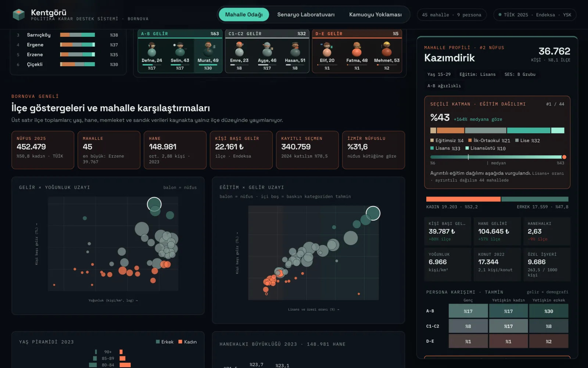Go to Kamuoyu Yoklaması tab
The height and width of the screenshot is (368, 588).
tap(375, 15)
